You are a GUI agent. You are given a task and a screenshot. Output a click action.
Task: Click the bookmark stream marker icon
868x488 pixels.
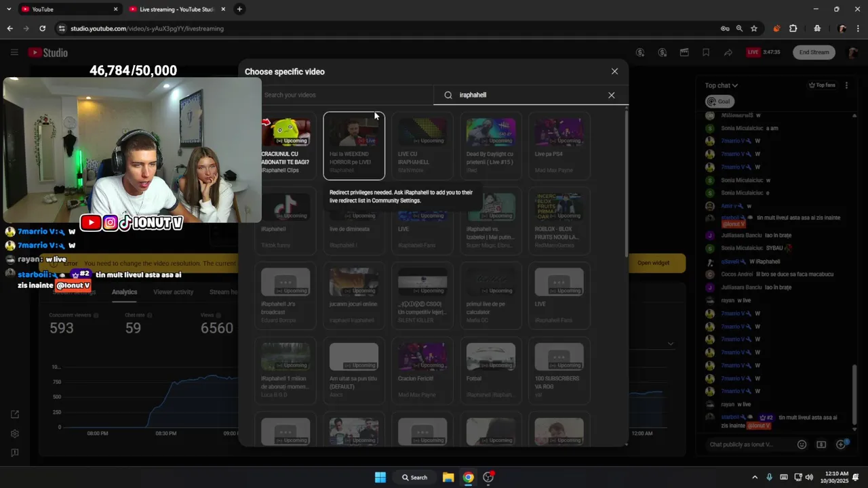click(x=706, y=52)
